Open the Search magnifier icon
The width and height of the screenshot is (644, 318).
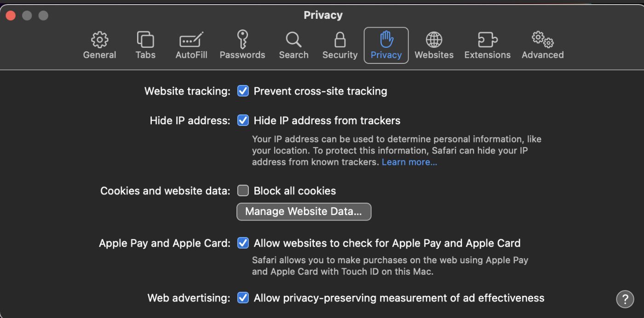(293, 40)
